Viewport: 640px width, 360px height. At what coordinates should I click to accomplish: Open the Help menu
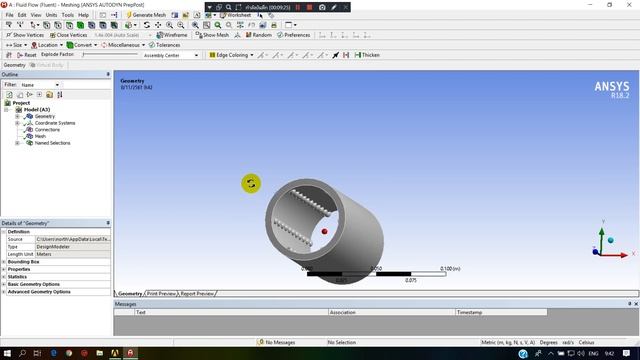pyautogui.click(x=83, y=15)
